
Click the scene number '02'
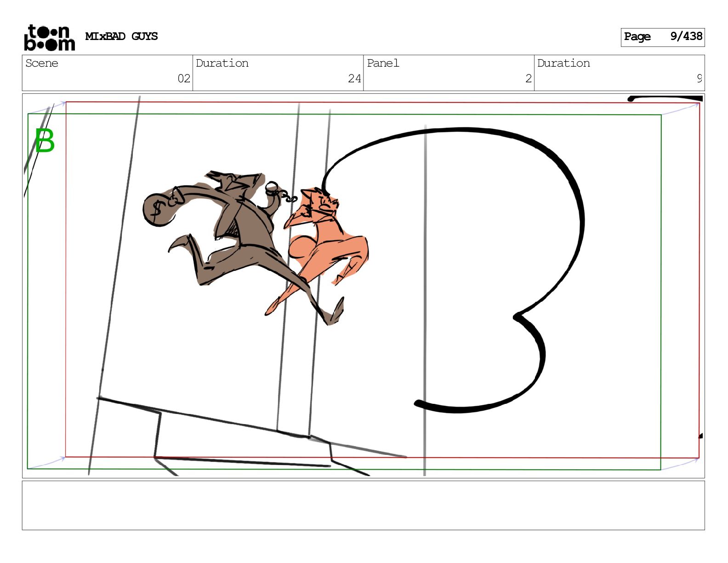click(184, 79)
